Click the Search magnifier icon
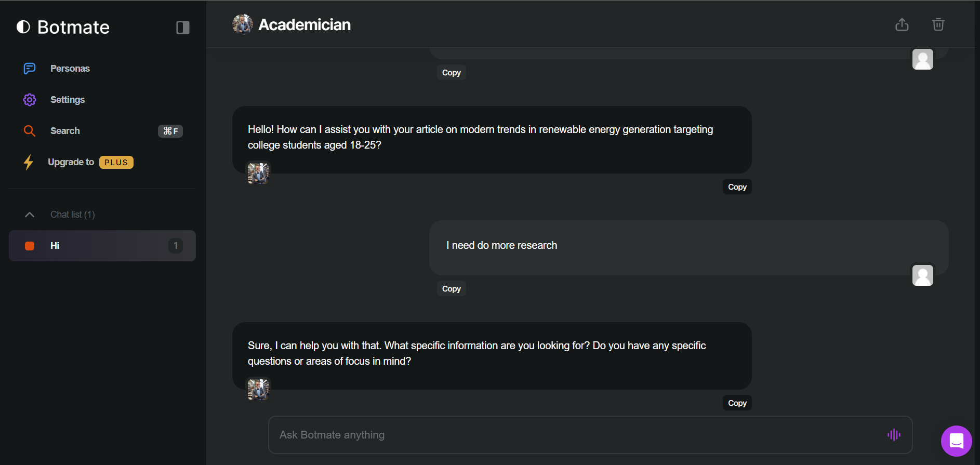This screenshot has width=980, height=465. coord(30,131)
